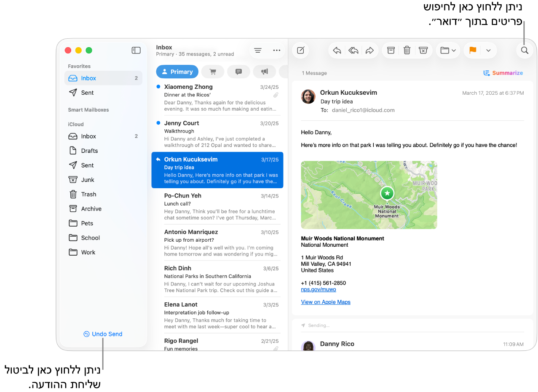Viewport: 538px width, 392px height.
Task: Click the daniel_rico1@icloud.com recipient address
Action: point(364,110)
